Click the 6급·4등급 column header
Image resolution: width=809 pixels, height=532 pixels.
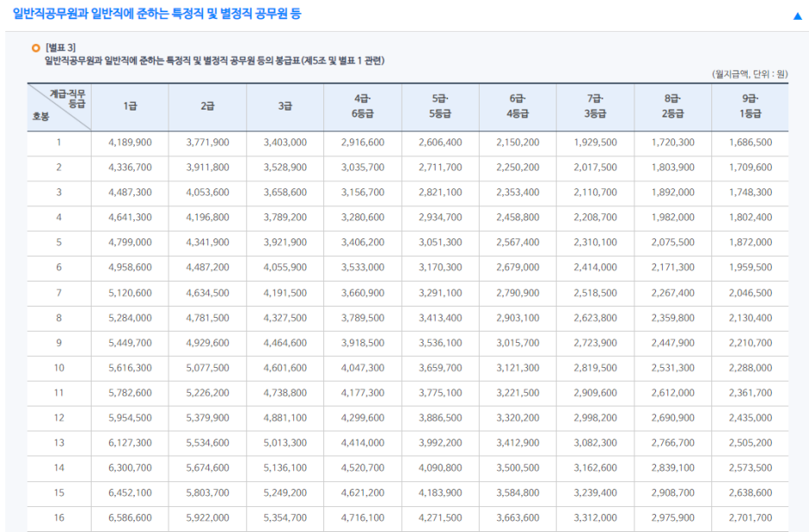518,107
